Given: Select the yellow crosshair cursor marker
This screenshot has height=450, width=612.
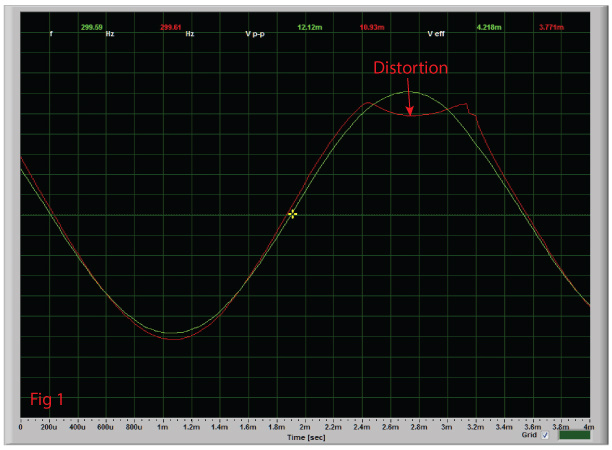Looking at the screenshot, I should tap(292, 214).
